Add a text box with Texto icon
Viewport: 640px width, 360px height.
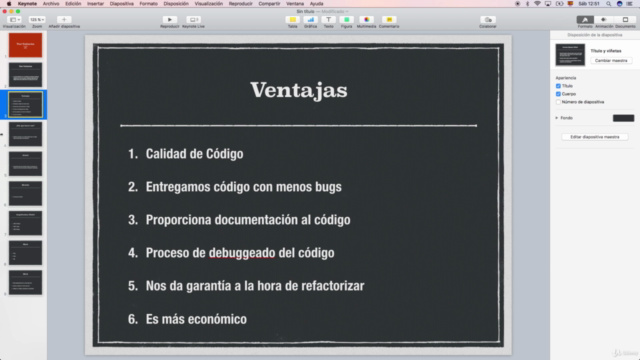[x=329, y=20]
